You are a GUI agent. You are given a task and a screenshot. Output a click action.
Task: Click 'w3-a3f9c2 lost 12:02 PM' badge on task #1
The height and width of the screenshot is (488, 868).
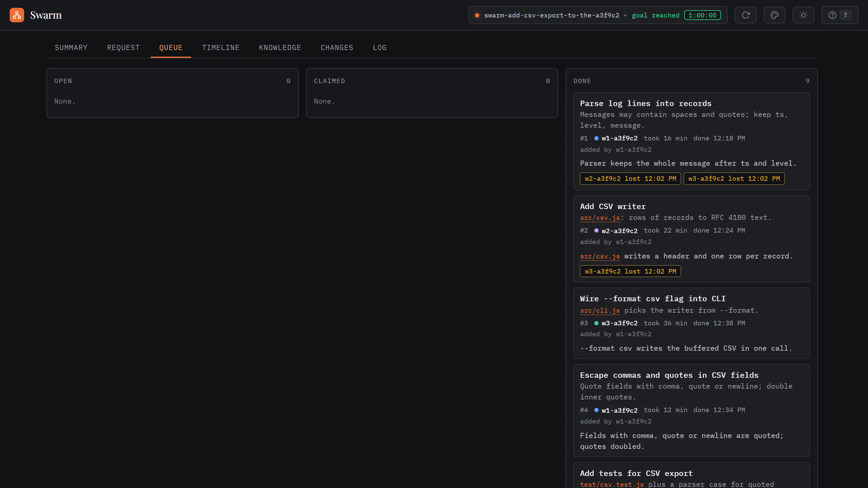tap(734, 179)
